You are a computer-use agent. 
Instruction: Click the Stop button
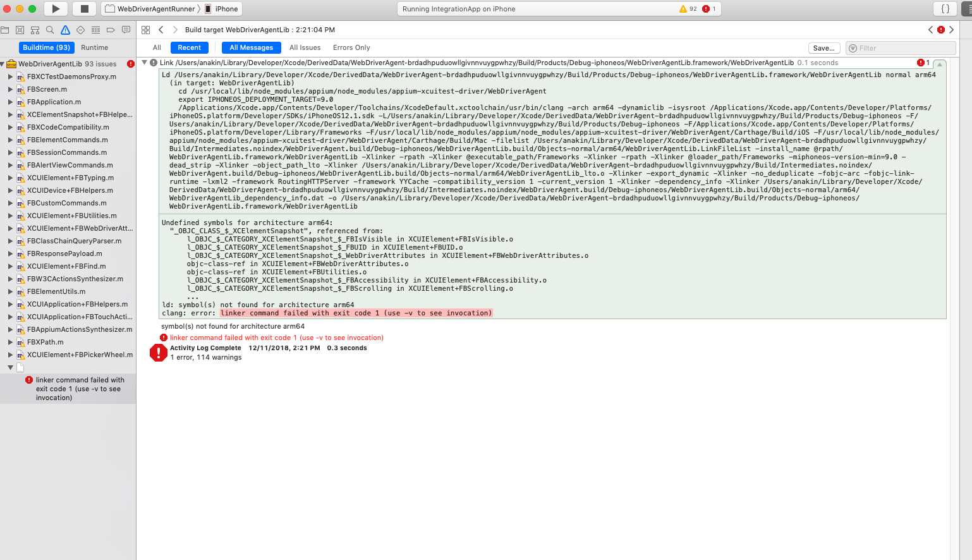tap(84, 9)
